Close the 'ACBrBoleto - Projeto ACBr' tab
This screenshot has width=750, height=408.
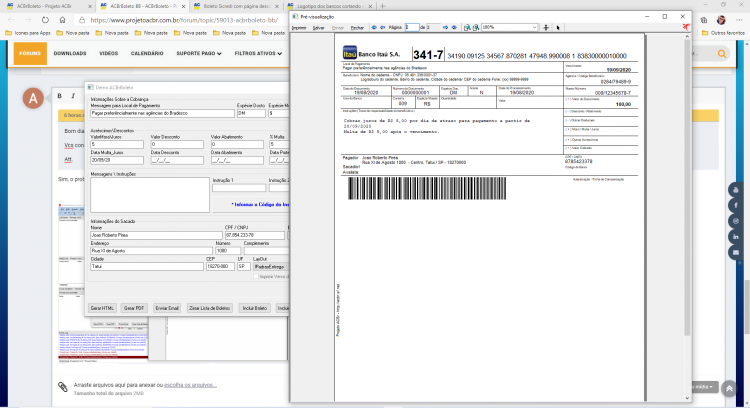(x=89, y=6)
